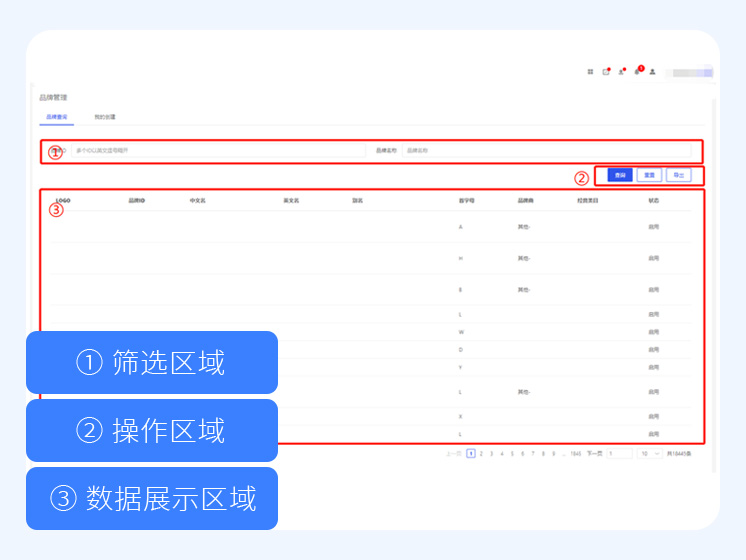
Task: Click the share icon with red dot
Action: click(x=606, y=72)
